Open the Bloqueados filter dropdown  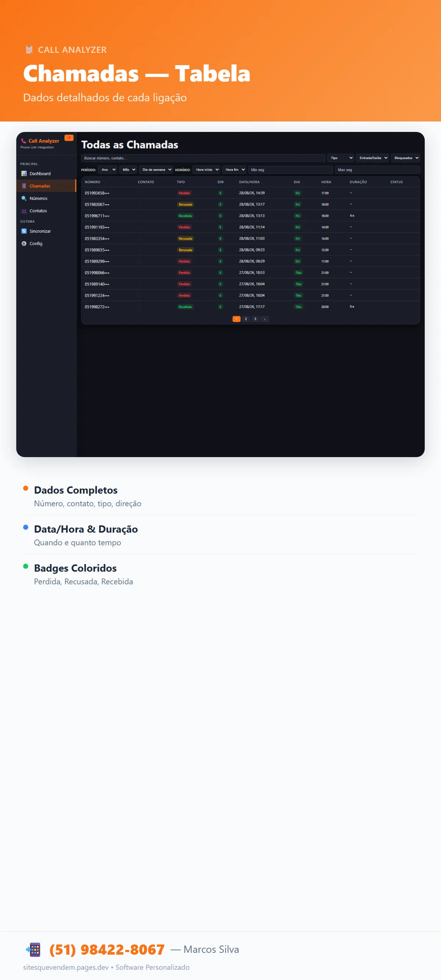[x=405, y=158]
